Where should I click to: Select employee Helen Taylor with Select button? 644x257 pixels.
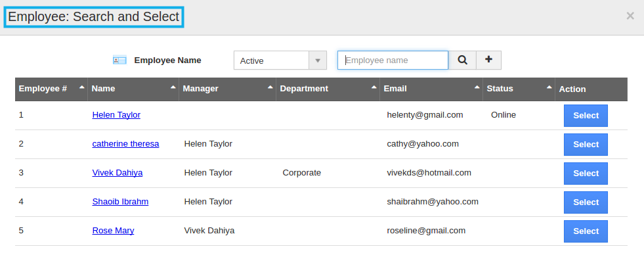click(x=586, y=116)
